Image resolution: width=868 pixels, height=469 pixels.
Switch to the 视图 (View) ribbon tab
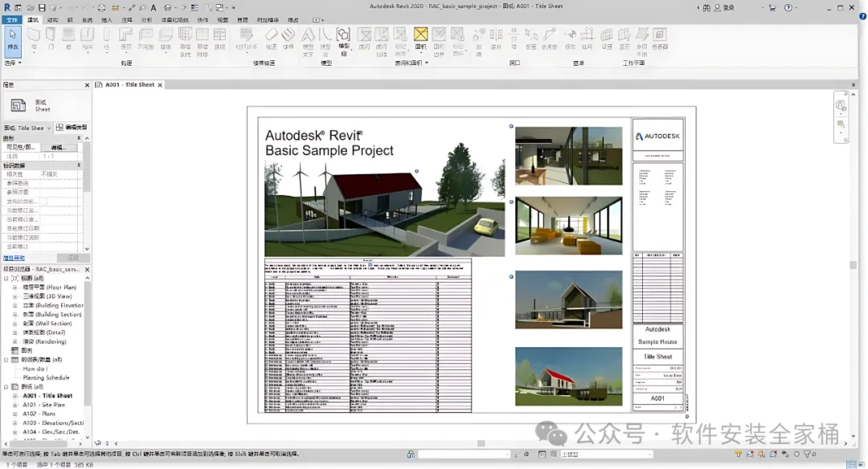[223, 20]
